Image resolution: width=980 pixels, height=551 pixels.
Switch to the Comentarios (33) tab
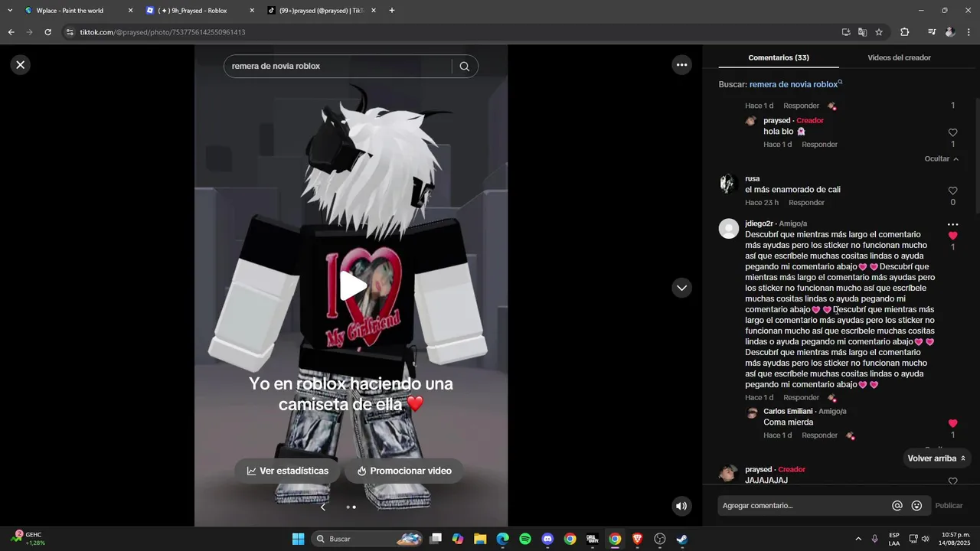778,57
